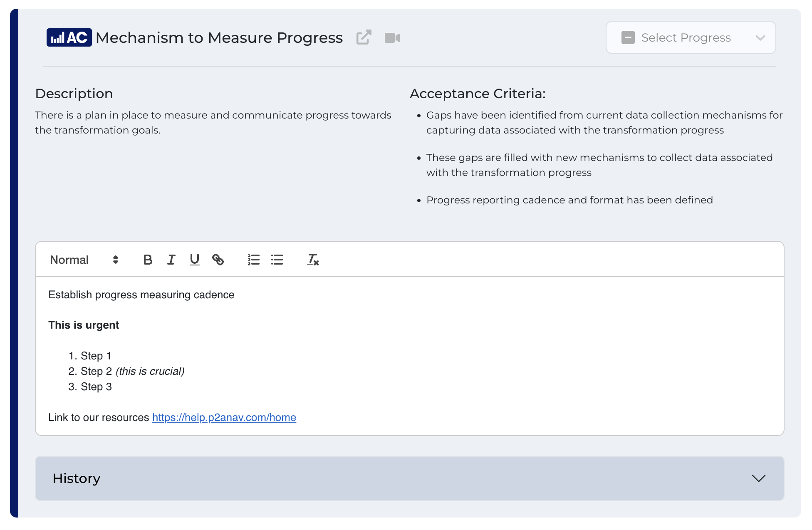Create a numbered ordered list
Viewport: 812px width, 530px height.
[x=253, y=260]
